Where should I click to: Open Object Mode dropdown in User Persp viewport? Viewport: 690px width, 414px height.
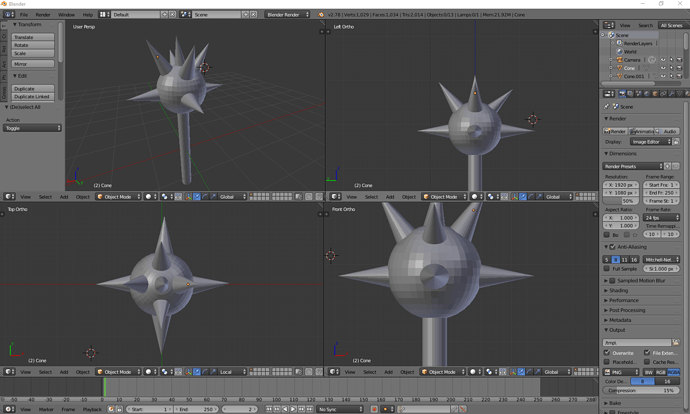pyautogui.click(x=118, y=197)
